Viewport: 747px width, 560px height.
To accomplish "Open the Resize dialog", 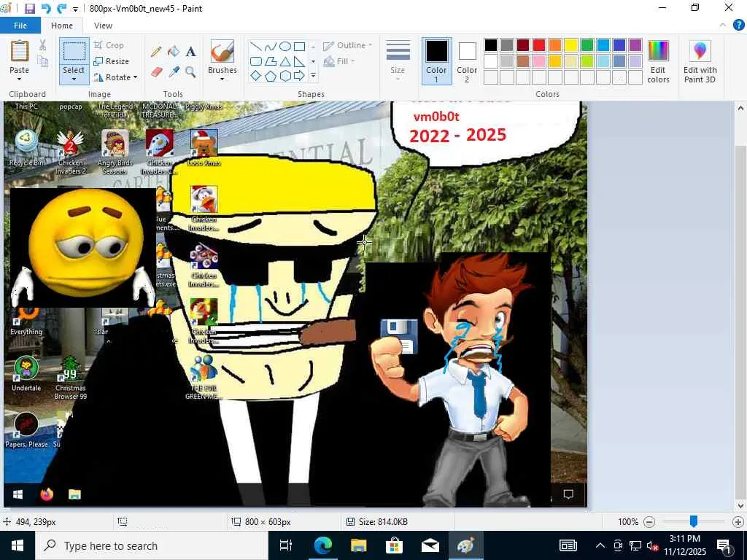I will point(112,61).
